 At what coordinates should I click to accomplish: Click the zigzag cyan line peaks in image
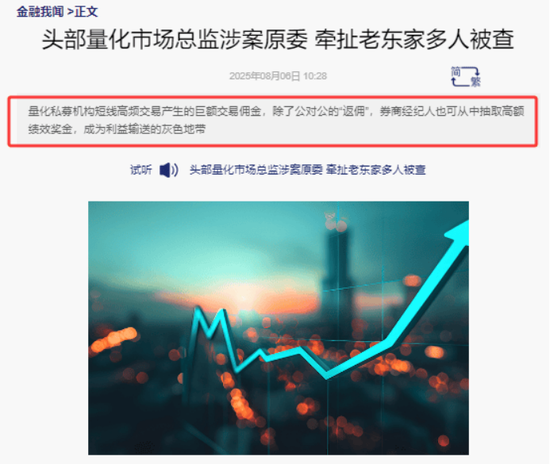tap(210, 323)
